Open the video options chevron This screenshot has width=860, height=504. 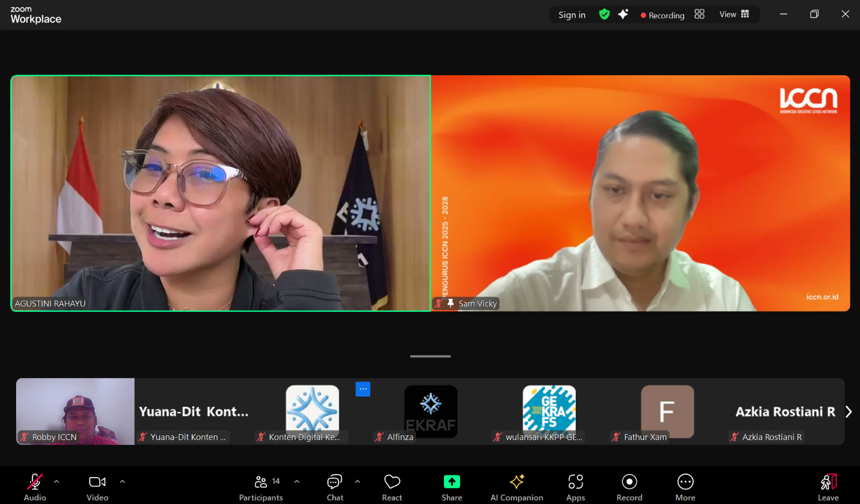123,481
